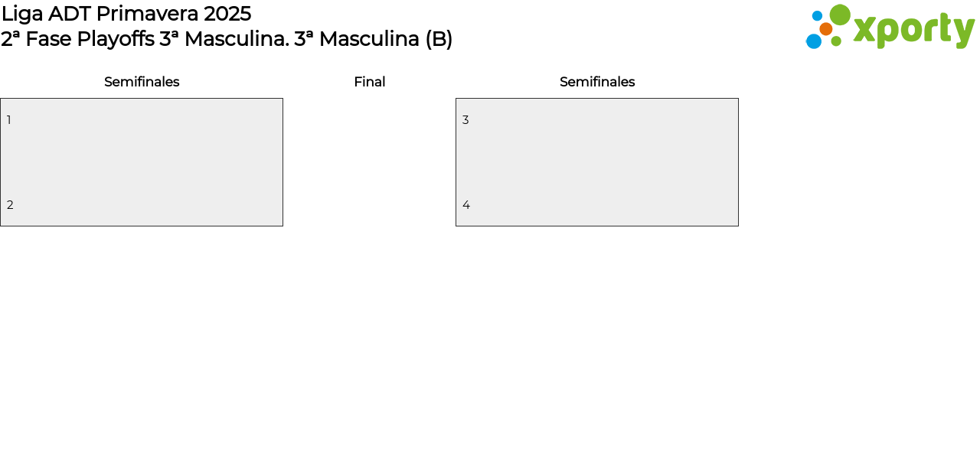The image size is (980, 469).
Task: Click the large blue dot in xporty logo
Action: tap(813, 41)
